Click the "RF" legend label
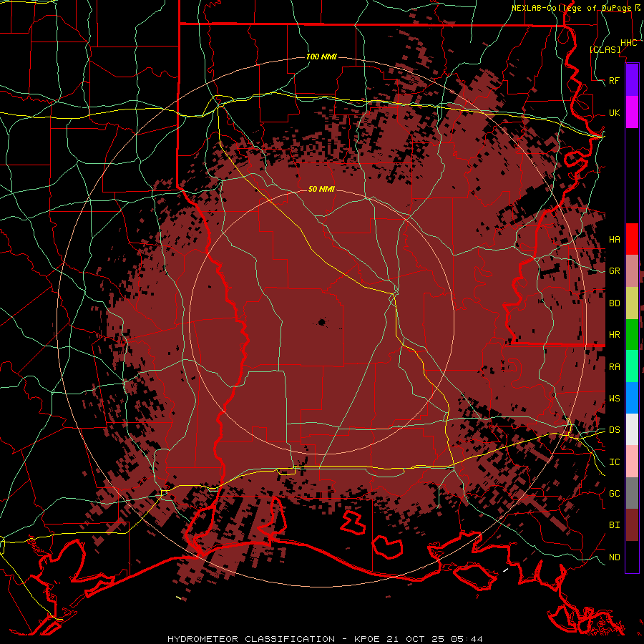This screenshot has height=644, width=644. click(x=614, y=80)
